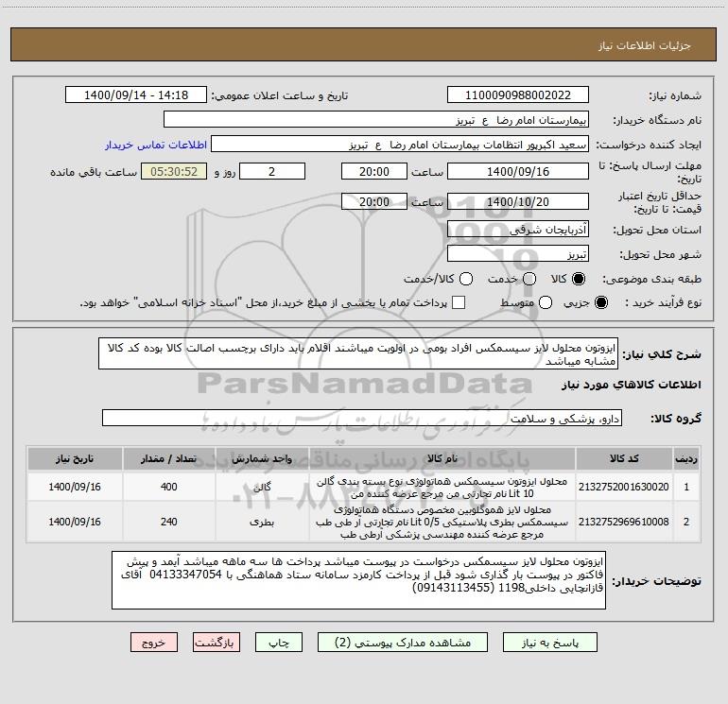Select the جزیی purchase type radio

601,302
